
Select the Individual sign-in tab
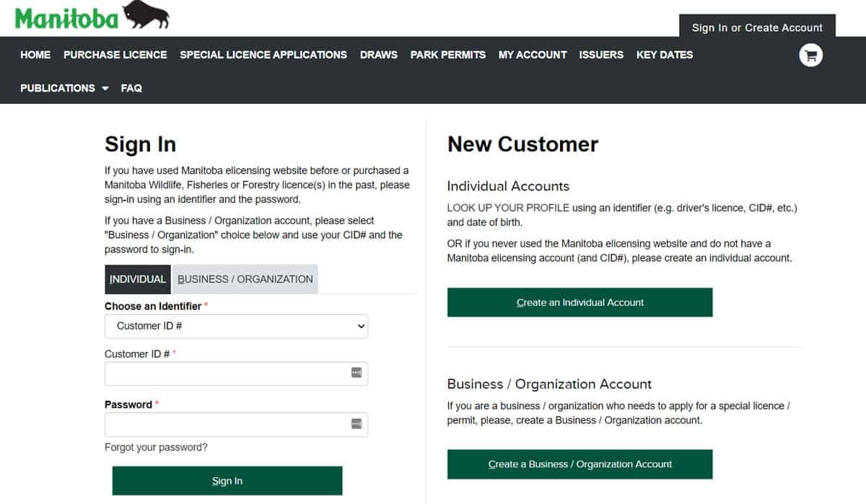click(x=138, y=279)
